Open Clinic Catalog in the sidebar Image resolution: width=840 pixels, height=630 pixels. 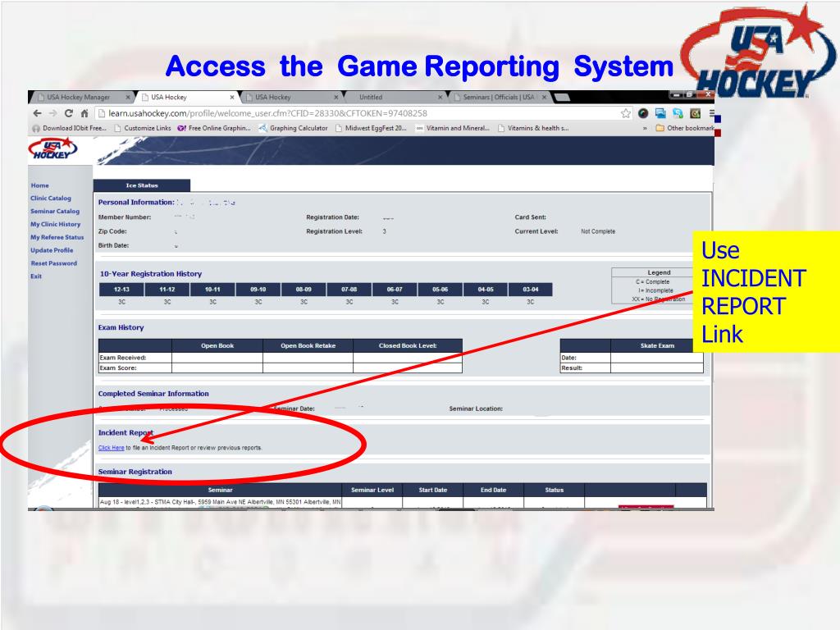[x=51, y=199]
